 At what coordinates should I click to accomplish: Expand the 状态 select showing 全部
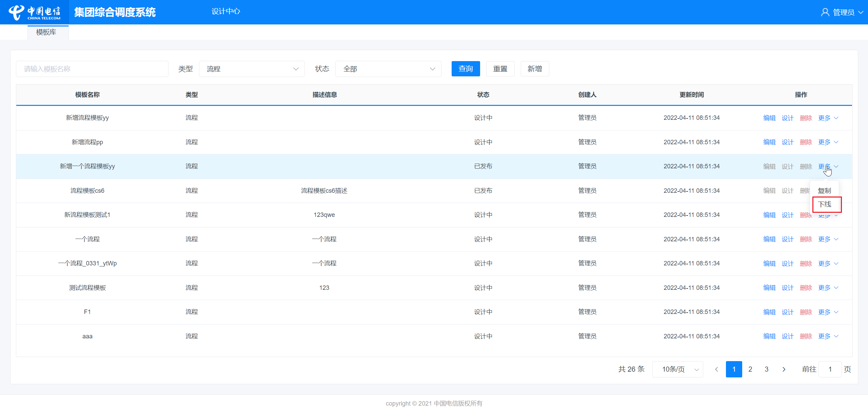[x=388, y=69]
